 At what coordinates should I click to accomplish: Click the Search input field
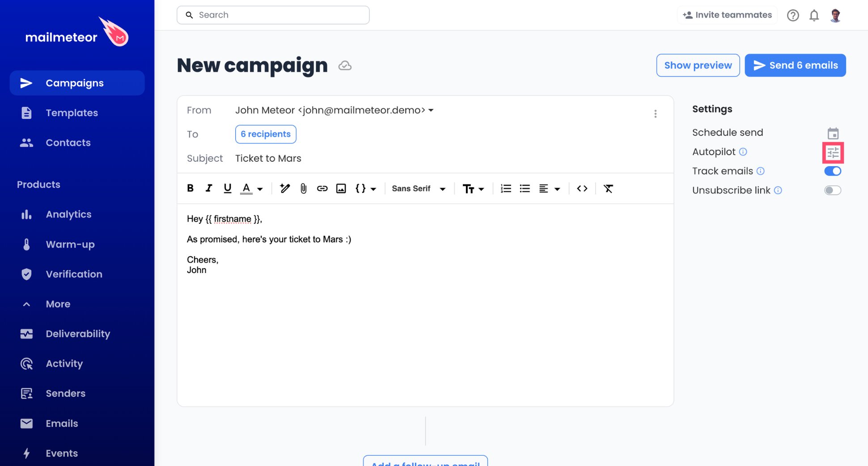pos(273,15)
